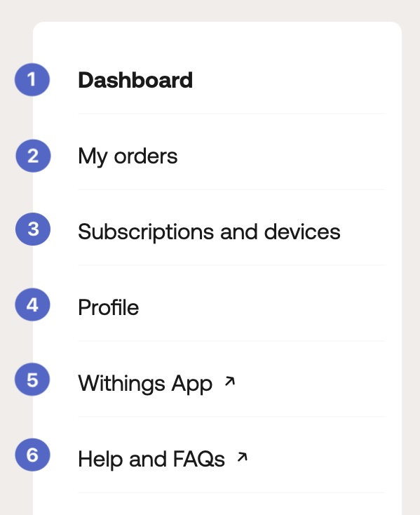Click the external arrow icon beside Help and FAQs
This screenshot has height=515, width=420.
pos(242,457)
